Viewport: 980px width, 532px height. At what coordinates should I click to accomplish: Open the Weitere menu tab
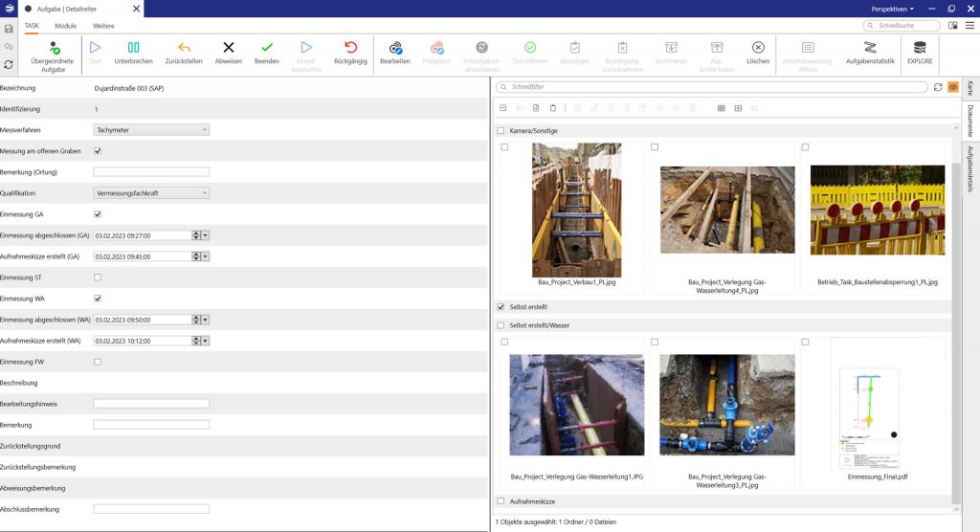click(x=103, y=26)
